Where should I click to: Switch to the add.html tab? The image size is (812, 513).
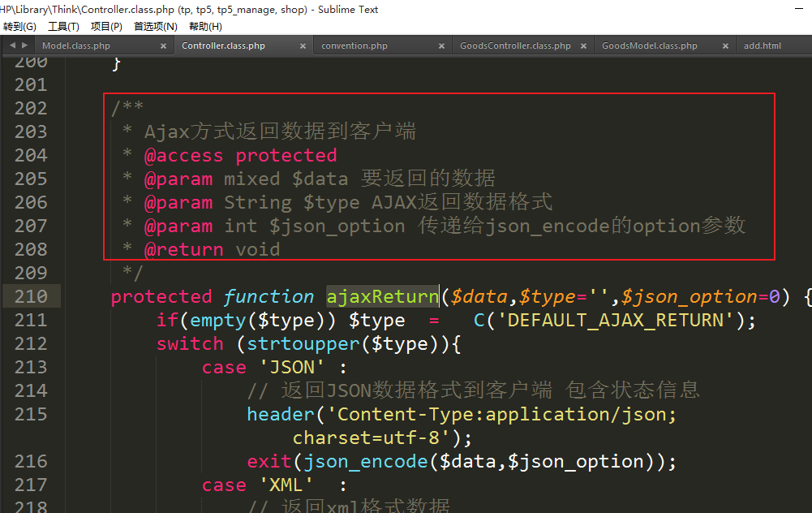[x=762, y=46]
